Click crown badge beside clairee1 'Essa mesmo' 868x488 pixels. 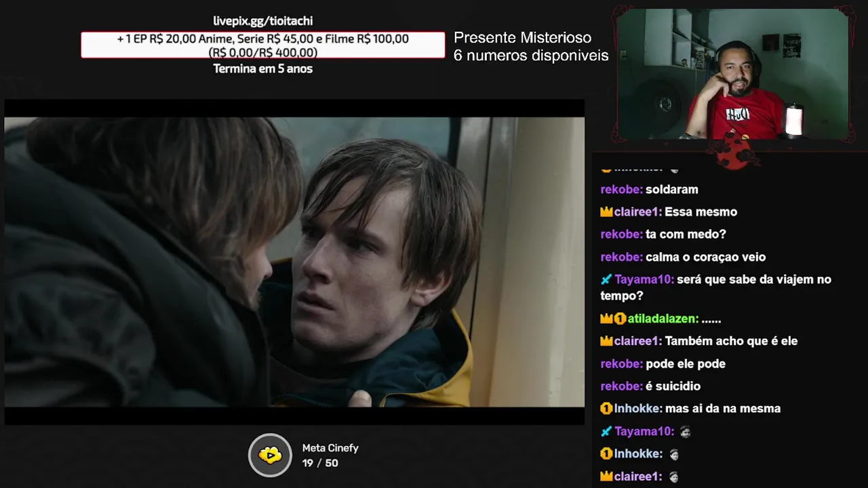tap(606, 212)
